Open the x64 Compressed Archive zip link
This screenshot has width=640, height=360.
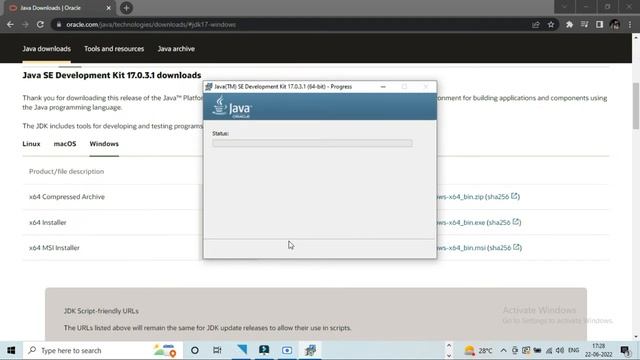pos(460,197)
